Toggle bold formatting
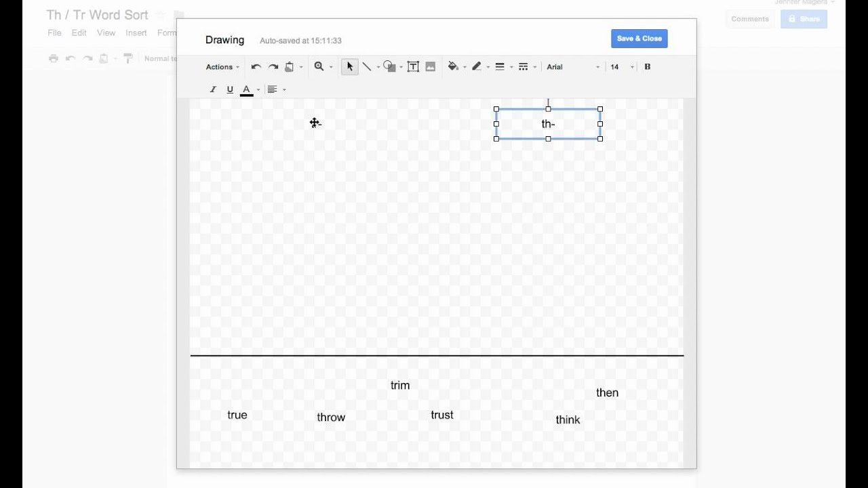The height and width of the screenshot is (488, 868). click(x=648, y=66)
